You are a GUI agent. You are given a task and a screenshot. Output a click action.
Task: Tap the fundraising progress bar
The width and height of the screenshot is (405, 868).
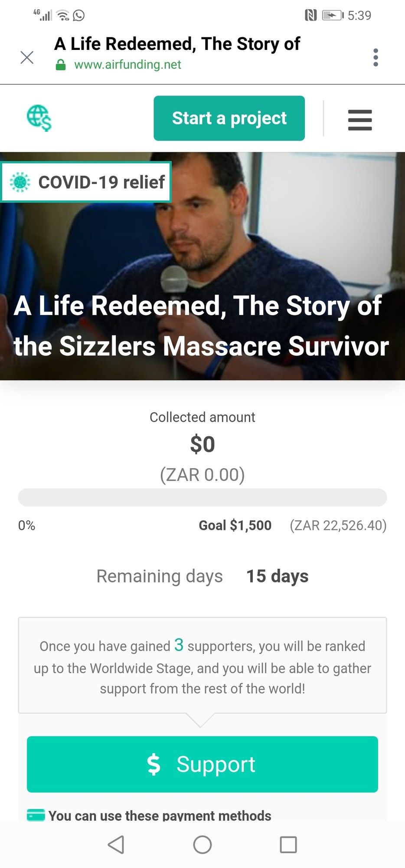click(202, 497)
